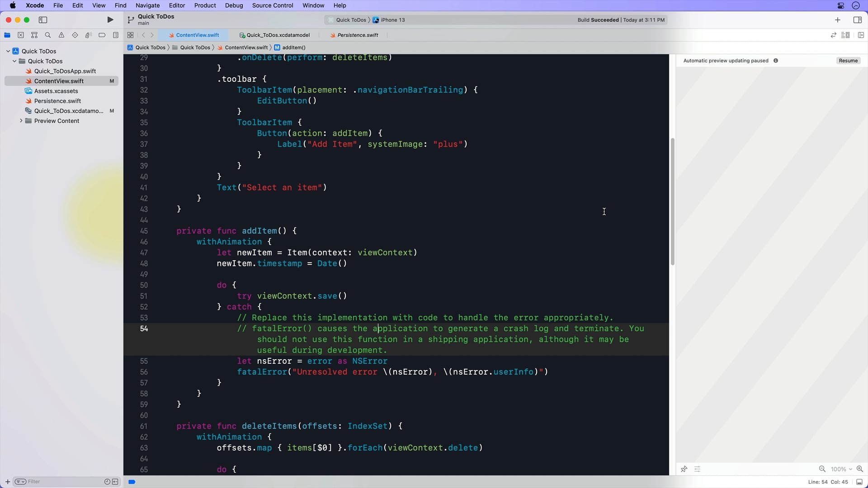Click the preview paused info icon
868x488 pixels.
pyautogui.click(x=776, y=61)
